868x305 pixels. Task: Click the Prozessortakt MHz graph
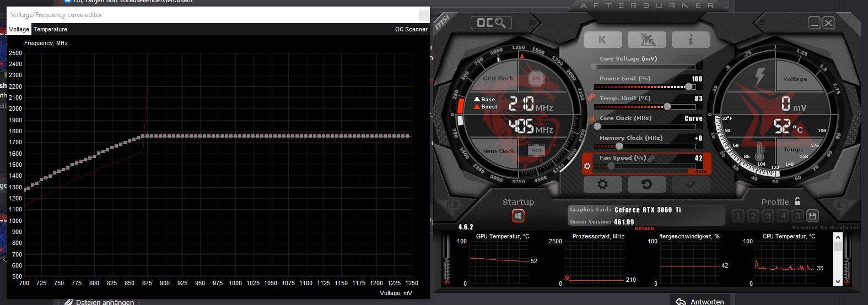pos(594,262)
